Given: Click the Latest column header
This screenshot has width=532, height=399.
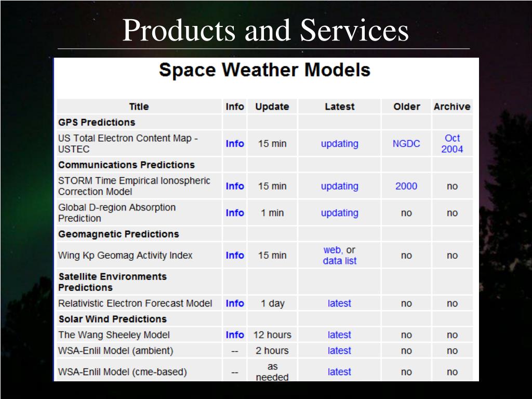Looking at the screenshot, I should tap(340, 107).
